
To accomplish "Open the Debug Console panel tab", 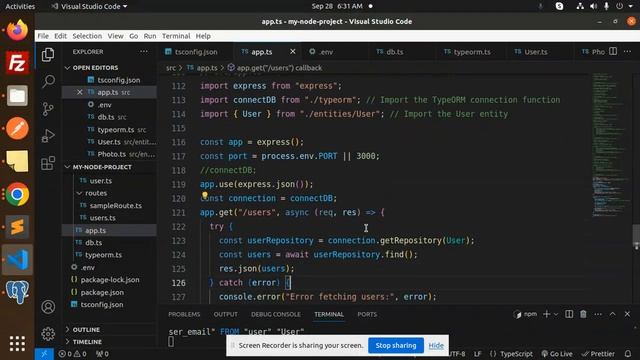I will (276, 314).
